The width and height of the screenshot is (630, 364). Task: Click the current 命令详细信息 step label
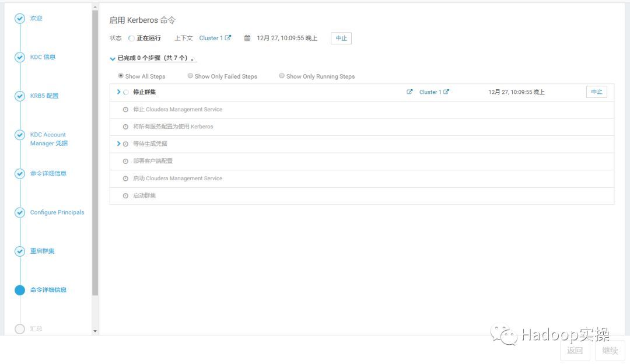click(48, 290)
